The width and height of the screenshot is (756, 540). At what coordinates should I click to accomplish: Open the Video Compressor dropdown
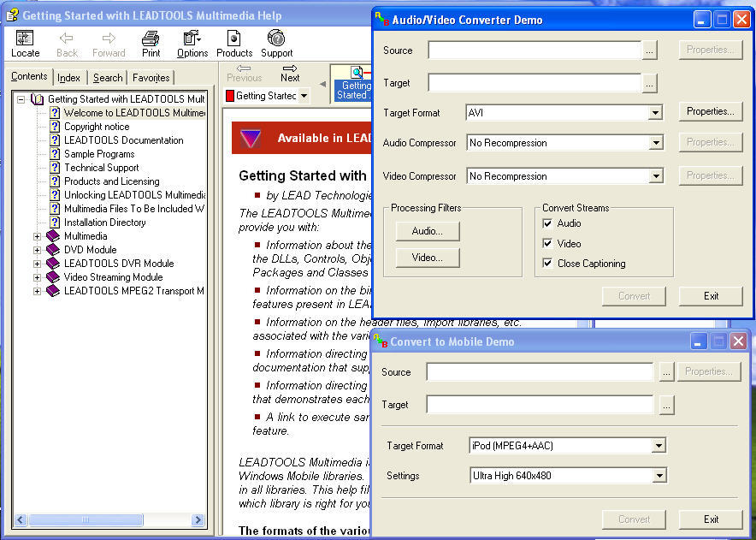[x=656, y=176]
